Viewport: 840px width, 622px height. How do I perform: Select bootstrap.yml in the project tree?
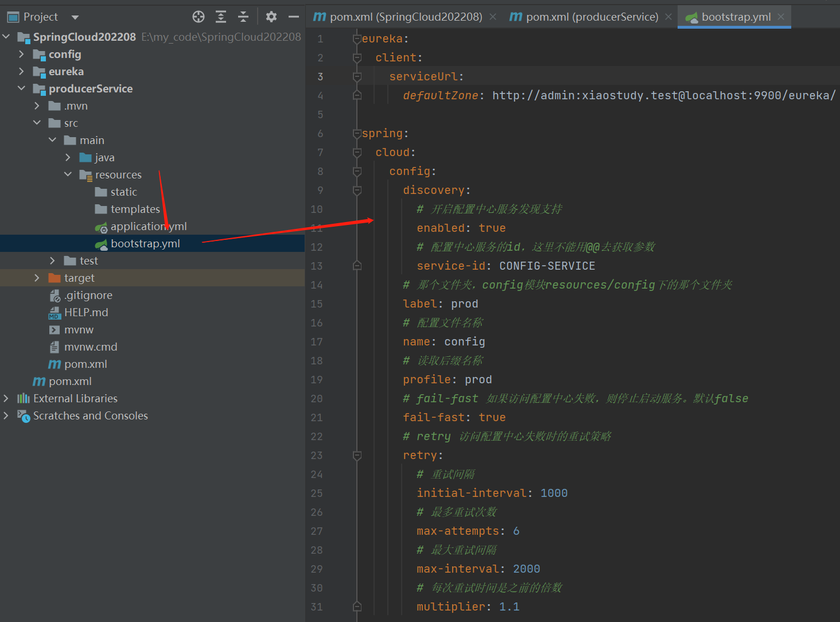click(x=145, y=243)
